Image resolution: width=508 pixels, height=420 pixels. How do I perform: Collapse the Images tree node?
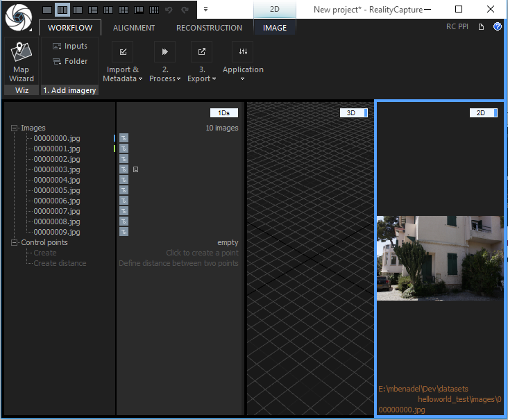click(x=15, y=128)
